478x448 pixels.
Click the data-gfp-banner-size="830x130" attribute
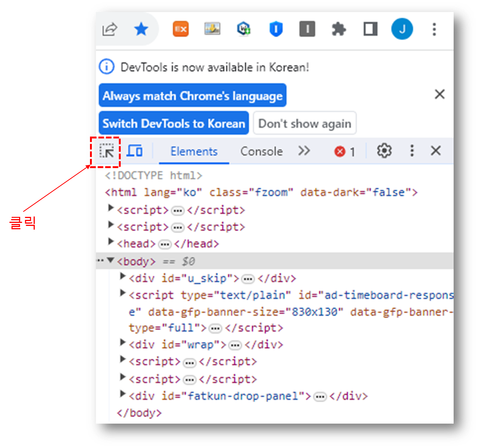click(x=246, y=312)
